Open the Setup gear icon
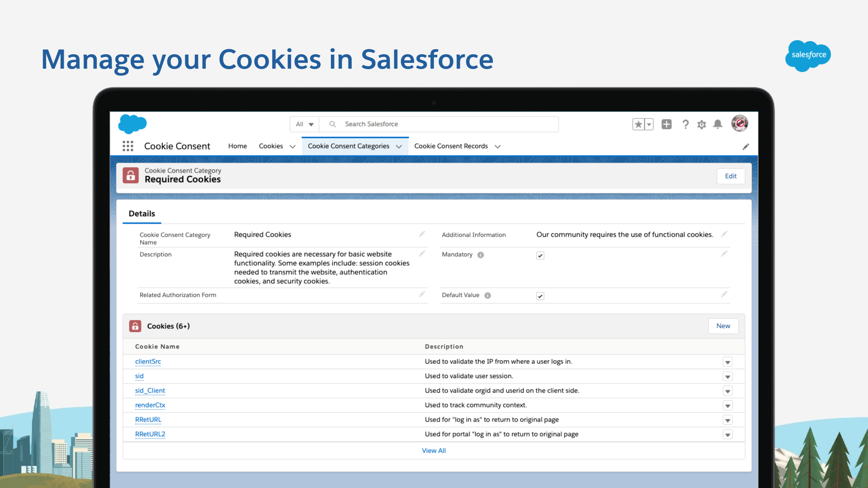868x488 pixels. coord(702,124)
